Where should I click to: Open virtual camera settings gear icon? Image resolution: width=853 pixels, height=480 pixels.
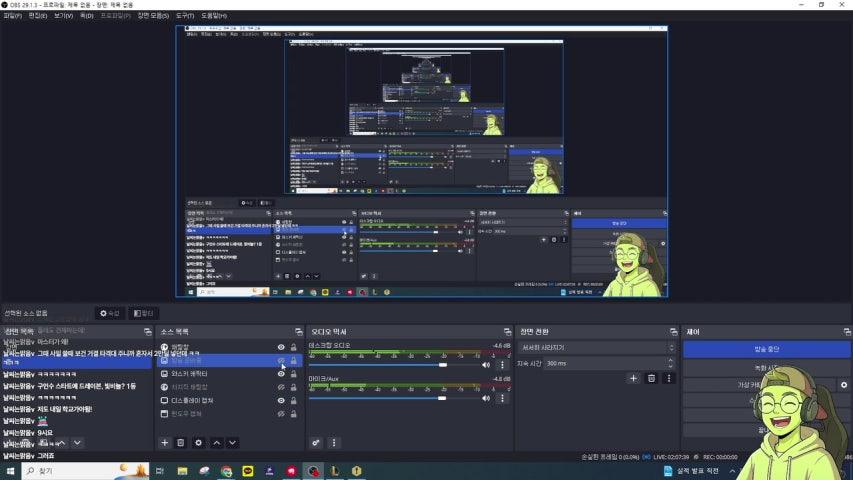click(844, 384)
